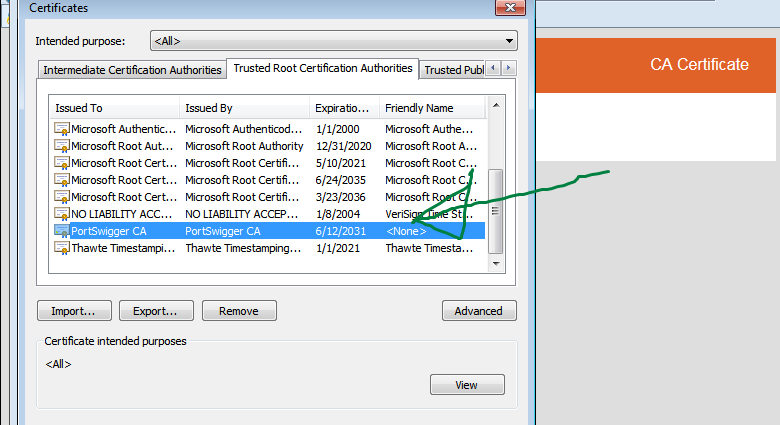The height and width of the screenshot is (425, 780).
Task: Click certificate icon of row expiring 3/23/2036
Action: click(x=62, y=197)
